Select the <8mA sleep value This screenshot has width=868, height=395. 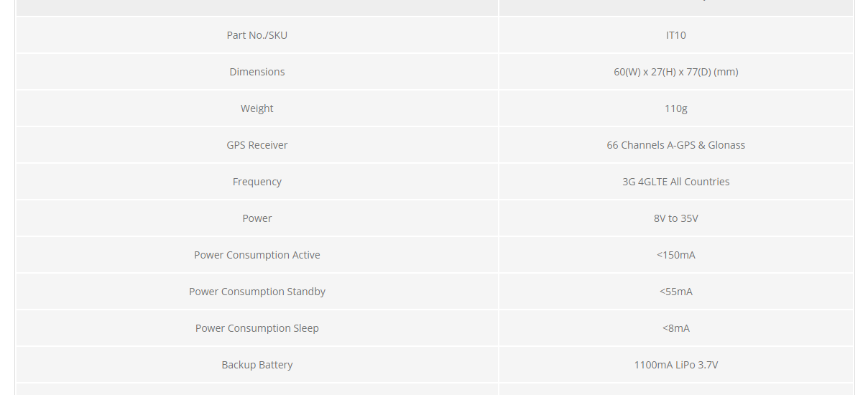pyautogui.click(x=676, y=328)
